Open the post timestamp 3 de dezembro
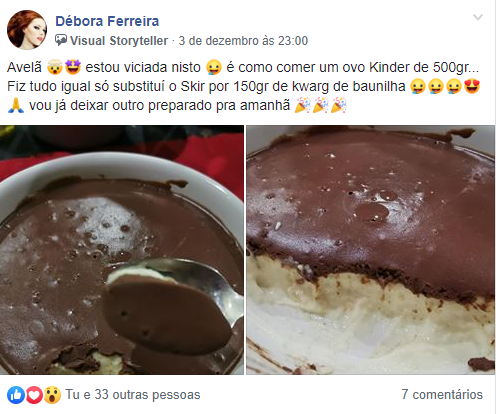The width and height of the screenshot is (496, 414). pyautogui.click(x=243, y=41)
